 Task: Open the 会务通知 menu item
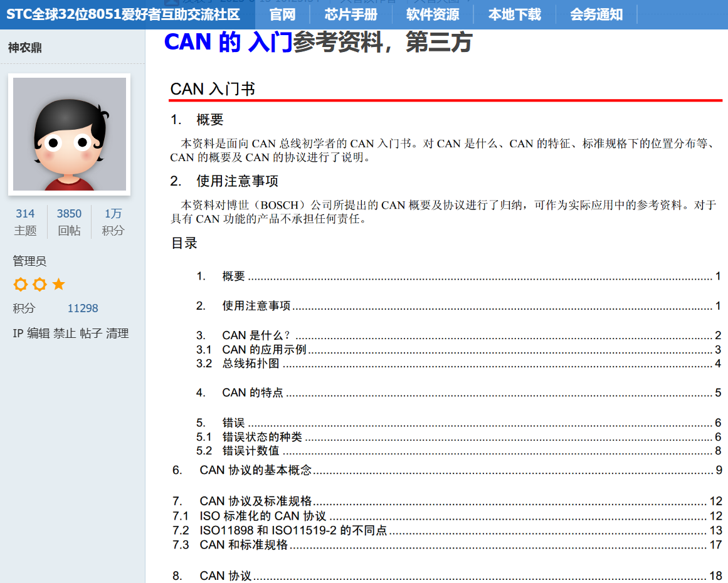click(596, 14)
